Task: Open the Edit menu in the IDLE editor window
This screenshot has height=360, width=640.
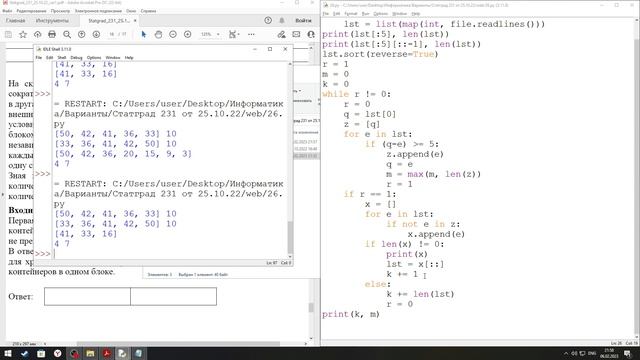Action: coord(336,14)
